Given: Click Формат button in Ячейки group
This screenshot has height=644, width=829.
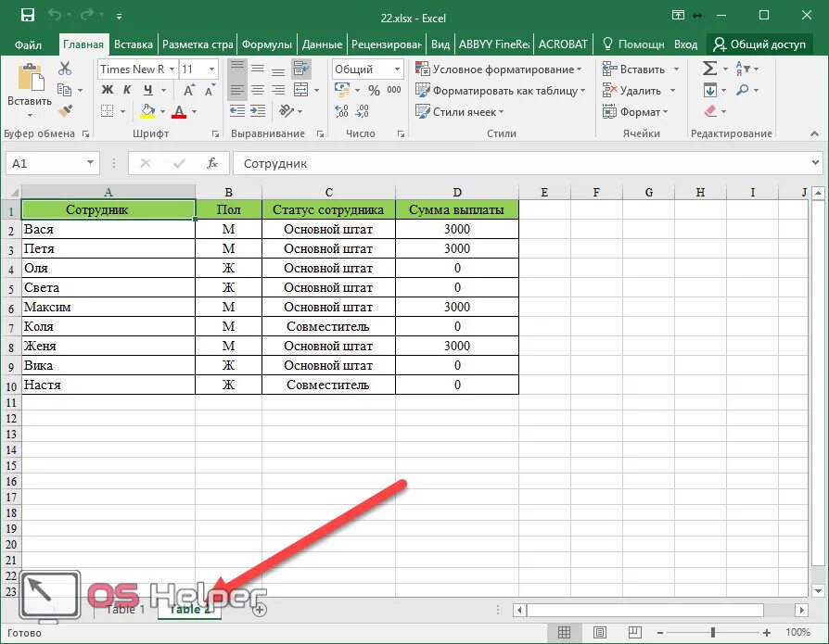Looking at the screenshot, I should [x=634, y=111].
